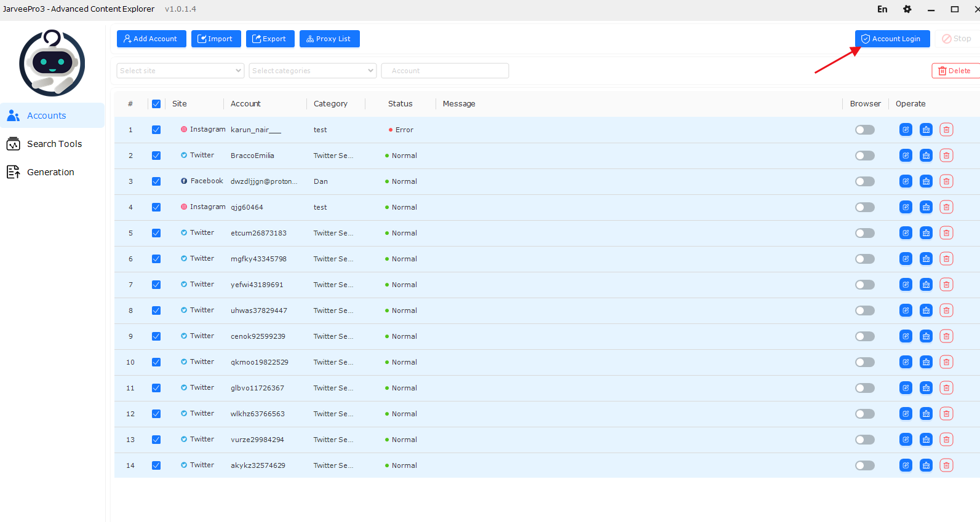Open the Select site dropdown

(180, 71)
